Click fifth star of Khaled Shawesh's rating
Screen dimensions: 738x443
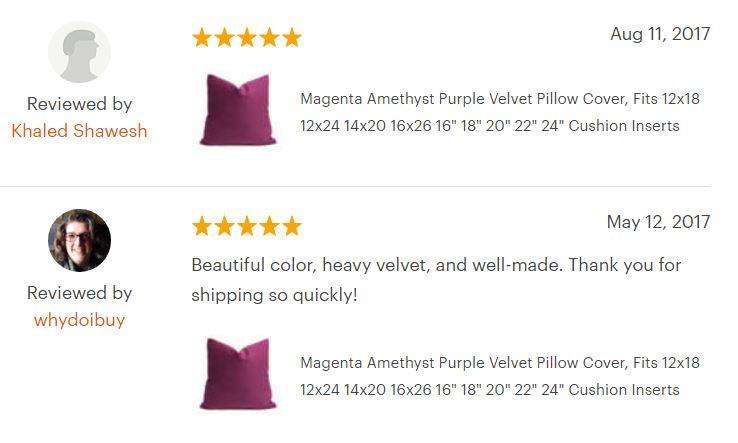[x=292, y=37]
